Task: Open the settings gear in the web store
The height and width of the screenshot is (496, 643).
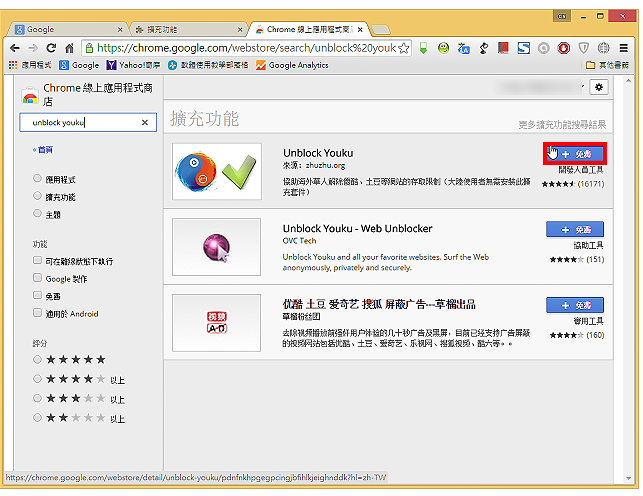Action: (599, 87)
